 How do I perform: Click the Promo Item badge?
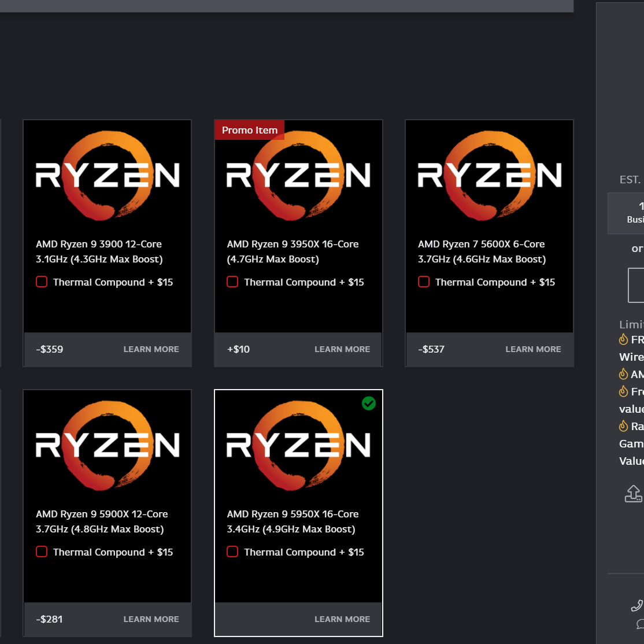pos(249,129)
